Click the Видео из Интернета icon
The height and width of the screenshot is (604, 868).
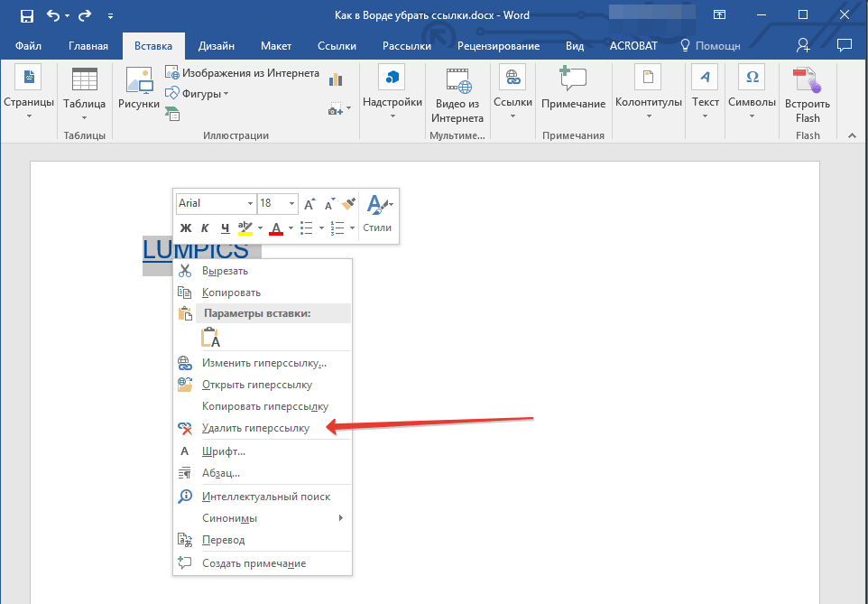click(x=457, y=95)
